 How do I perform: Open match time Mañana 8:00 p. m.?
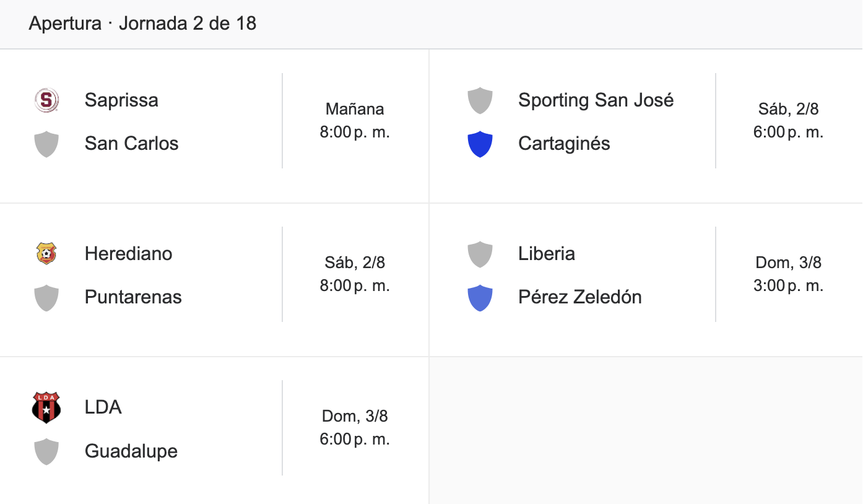[355, 121]
